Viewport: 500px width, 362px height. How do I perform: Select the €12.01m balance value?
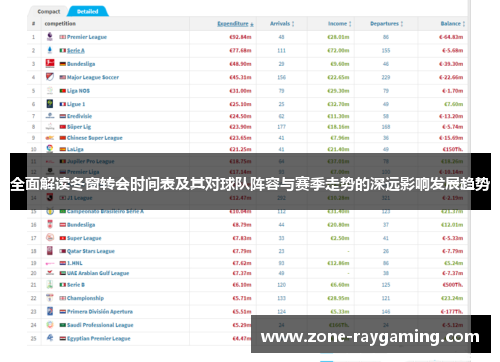coord(452,225)
